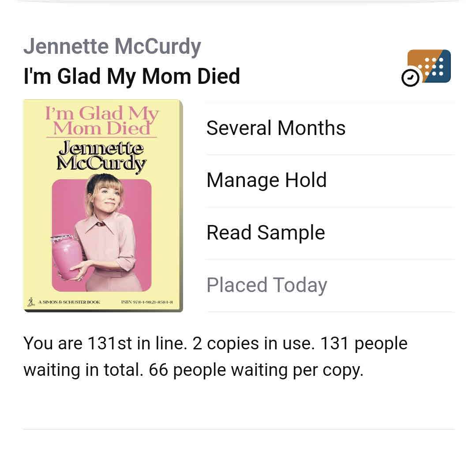Viewport: 476px width, 476px height.
Task: Open the I'm Glad My Mom Died title
Action: point(131,76)
